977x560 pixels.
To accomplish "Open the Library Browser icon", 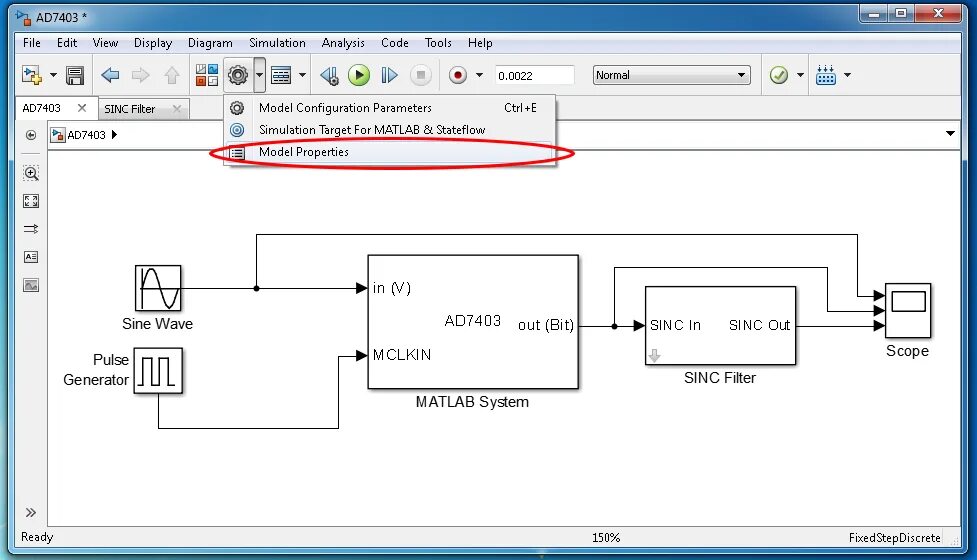I will (207, 75).
